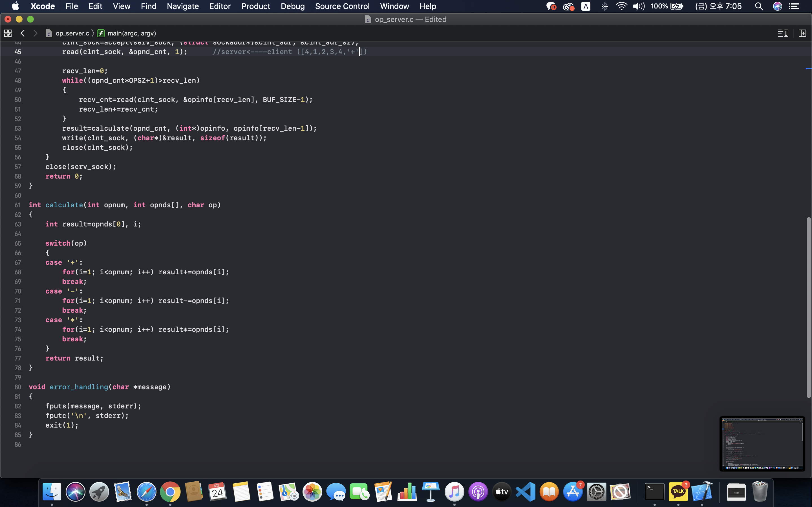The image size is (812, 507).
Task: Open Terminal from the Dock
Action: click(654, 492)
